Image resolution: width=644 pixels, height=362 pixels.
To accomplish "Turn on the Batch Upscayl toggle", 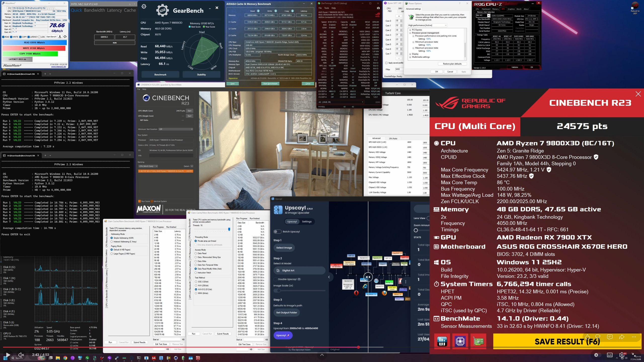I will click(277, 232).
